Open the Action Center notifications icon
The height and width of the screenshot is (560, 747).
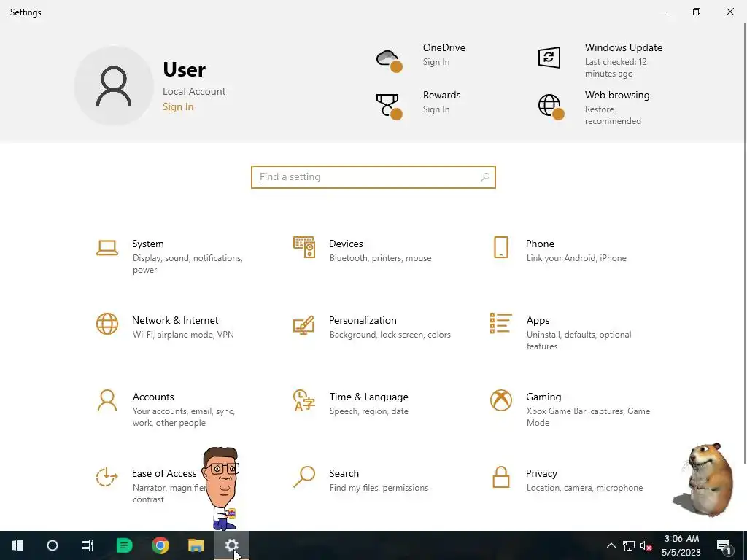point(724,545)
